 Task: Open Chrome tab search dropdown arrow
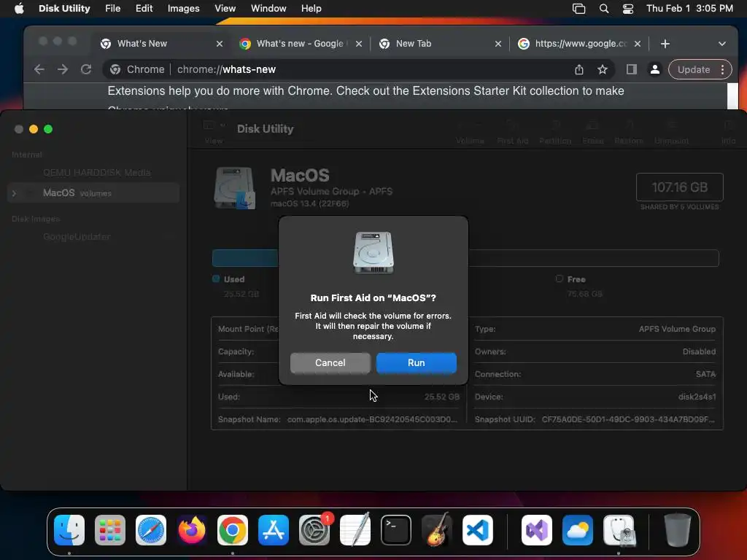click(721, 44)
